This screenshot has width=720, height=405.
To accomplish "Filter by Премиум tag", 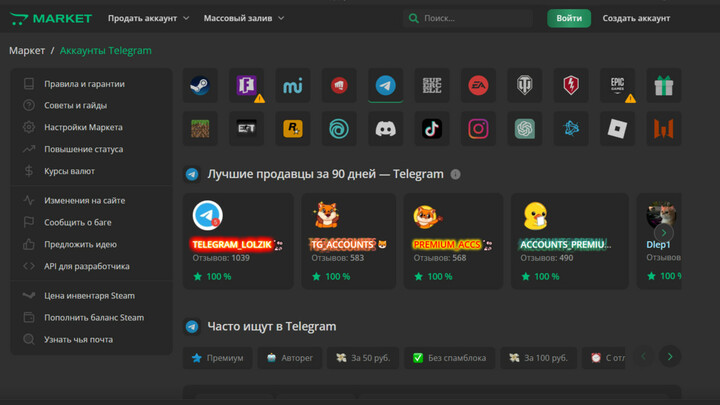I will click(218, 358).
